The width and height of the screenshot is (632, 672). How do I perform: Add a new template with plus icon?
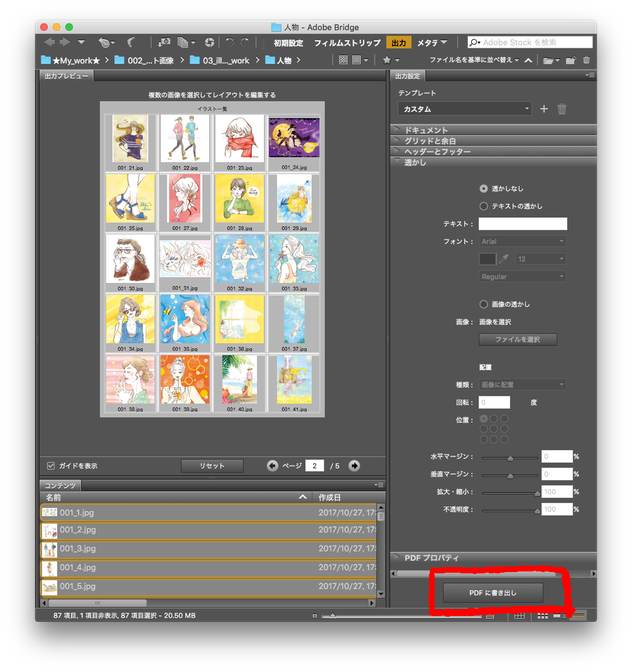(x=544, y=109)
